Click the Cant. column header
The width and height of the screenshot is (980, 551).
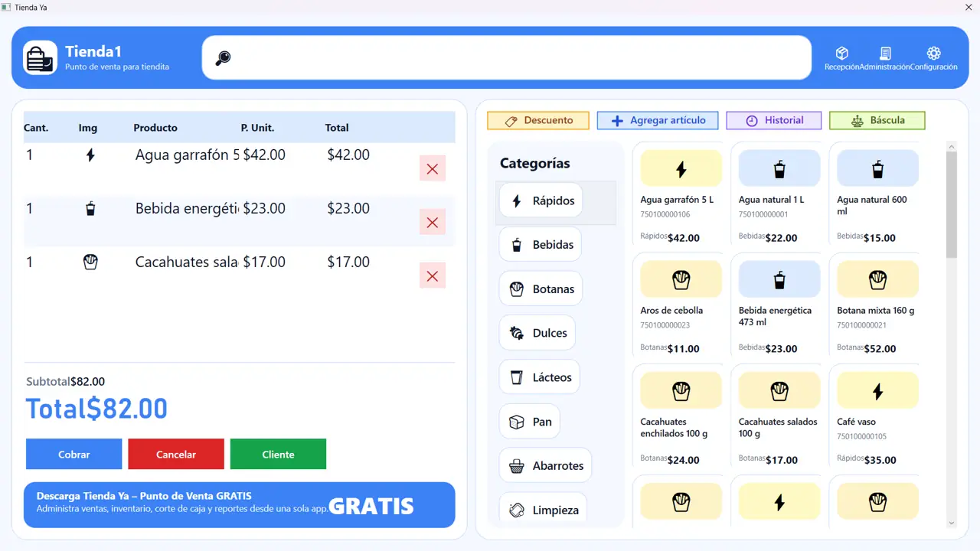(x=36, y=128)
